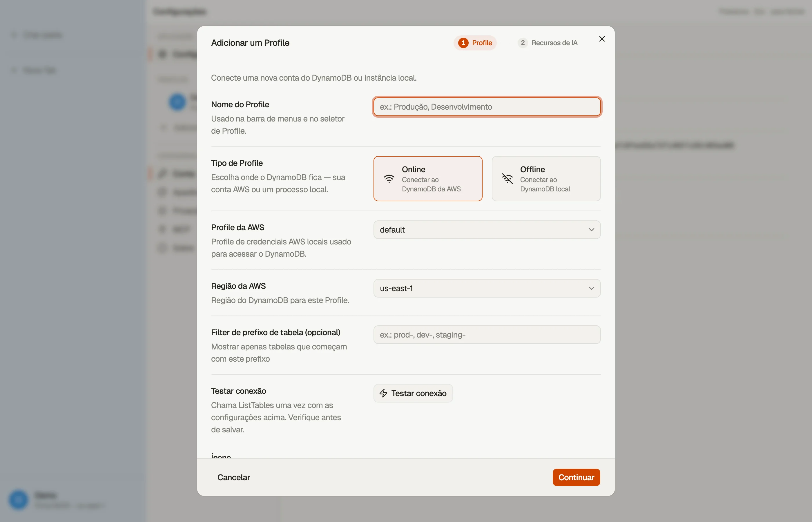Click the lightning bolt icon beside Testar conexão

383,393
